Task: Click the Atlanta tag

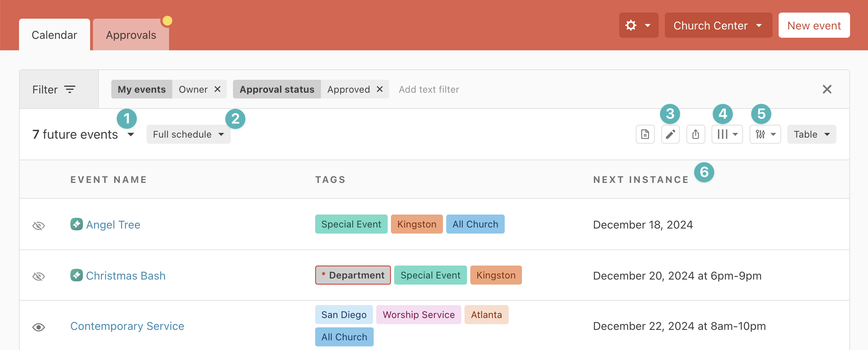Action: click(486, 315)
